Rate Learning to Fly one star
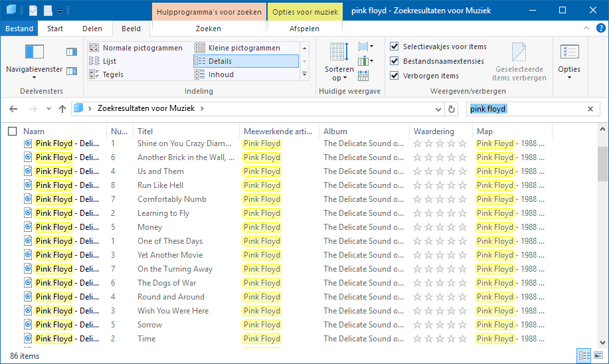This screenshot has height=364, width=609. coord(417,213)
